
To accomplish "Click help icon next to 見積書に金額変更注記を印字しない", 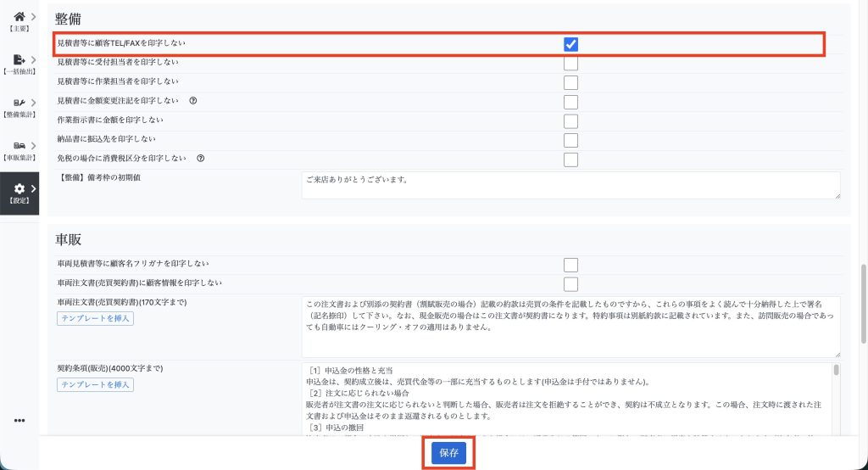I will point(193,100).
